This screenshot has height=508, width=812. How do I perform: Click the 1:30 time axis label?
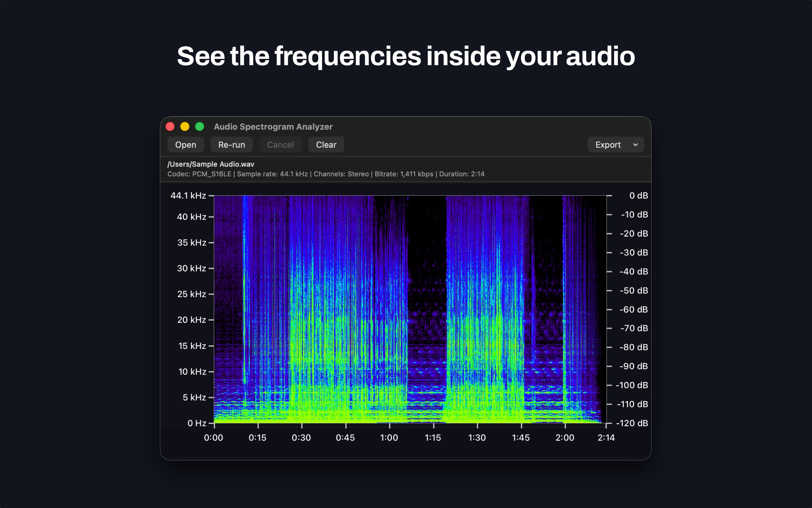point(477,438)
